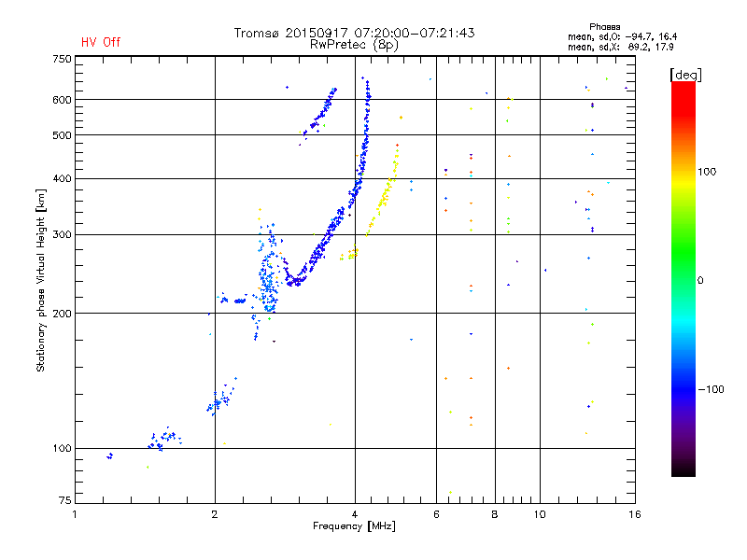Click the 'RwPretec (8p)' subtitle

[354, 45]
